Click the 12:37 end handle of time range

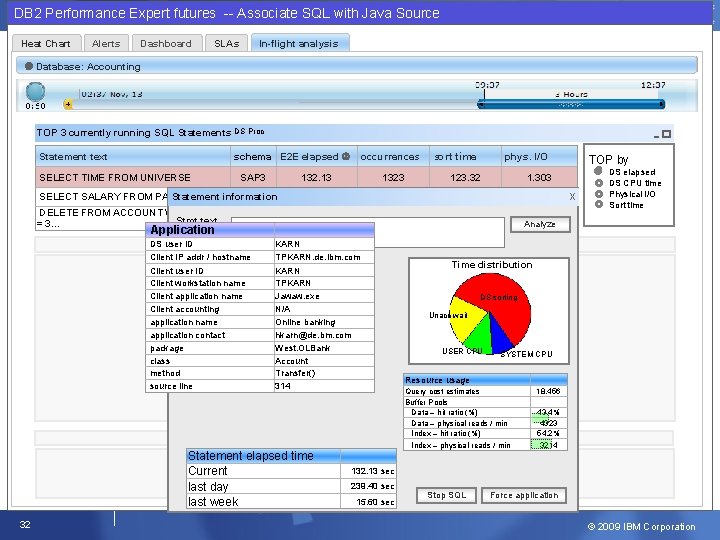click(662, 104)
